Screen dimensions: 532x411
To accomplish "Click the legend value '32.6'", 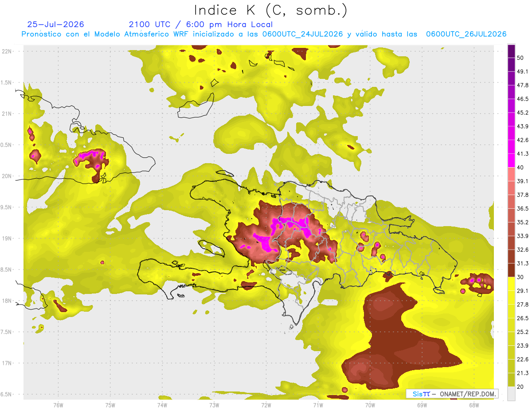I will click(523, 250).
